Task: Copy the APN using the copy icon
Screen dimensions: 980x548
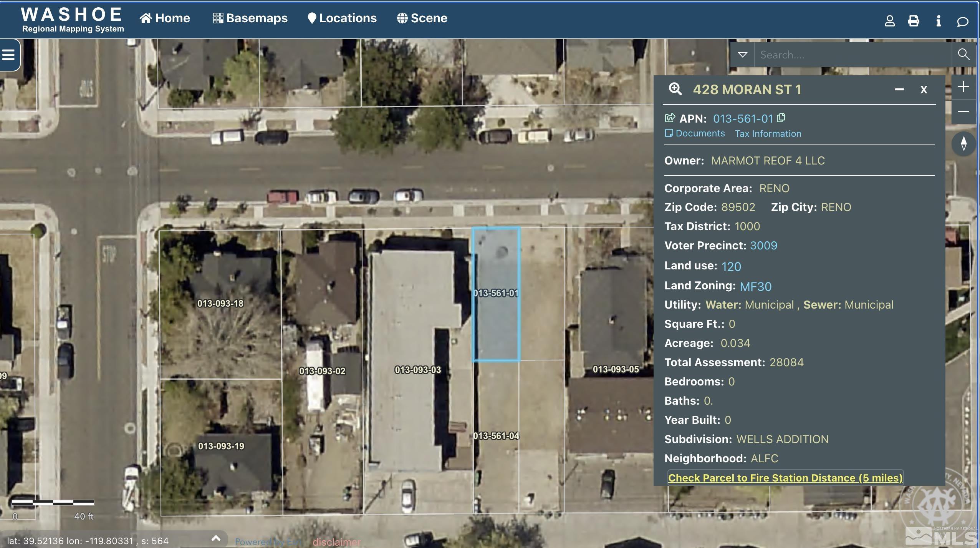Action: point(781,118)
